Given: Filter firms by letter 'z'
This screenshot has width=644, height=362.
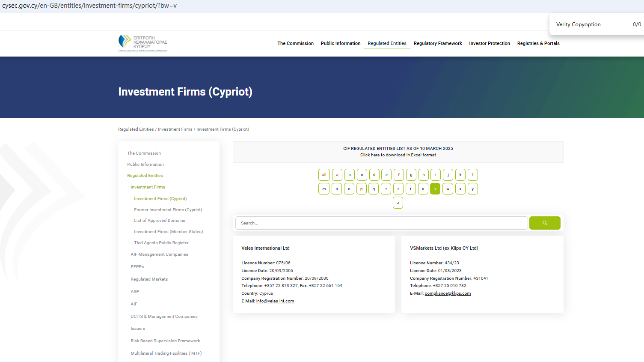Looking at the screenshot, I should point(398,203).
